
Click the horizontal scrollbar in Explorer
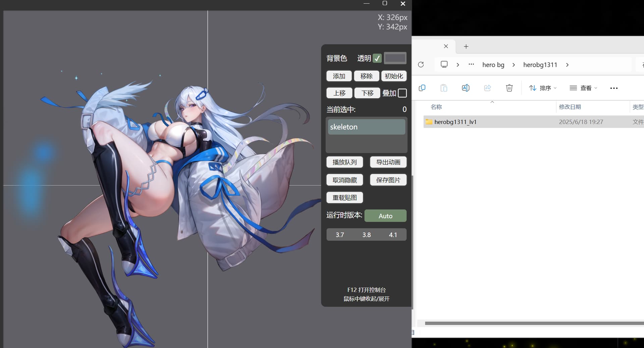[x=534, y=324]
